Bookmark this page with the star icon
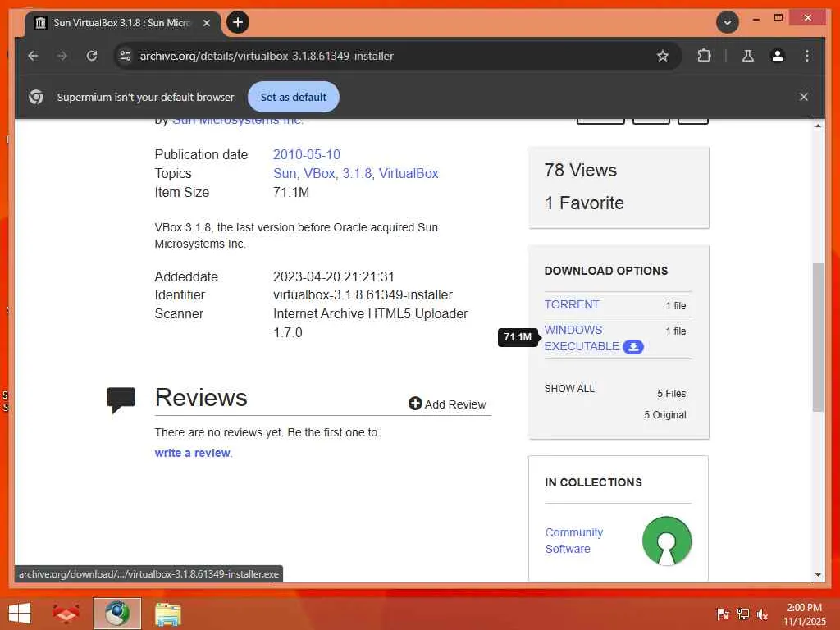The width and height of the screenshot is (840, 630). pos(663,56)
